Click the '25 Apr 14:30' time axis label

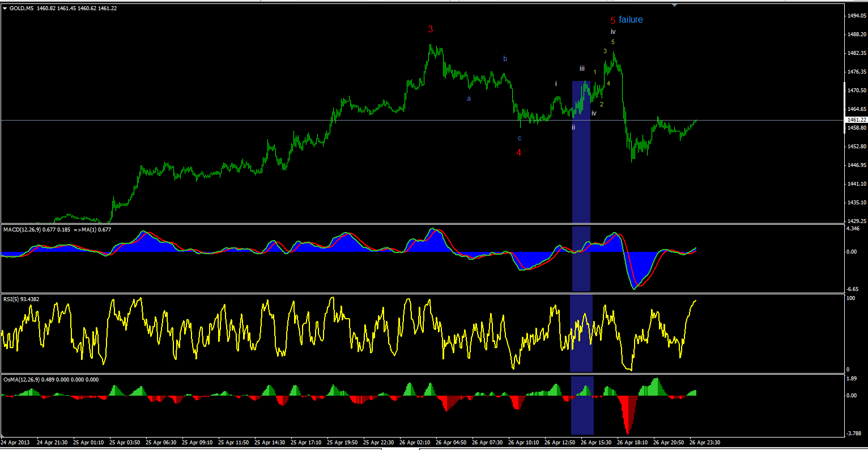pyautogui.click(x=270, y=442)
